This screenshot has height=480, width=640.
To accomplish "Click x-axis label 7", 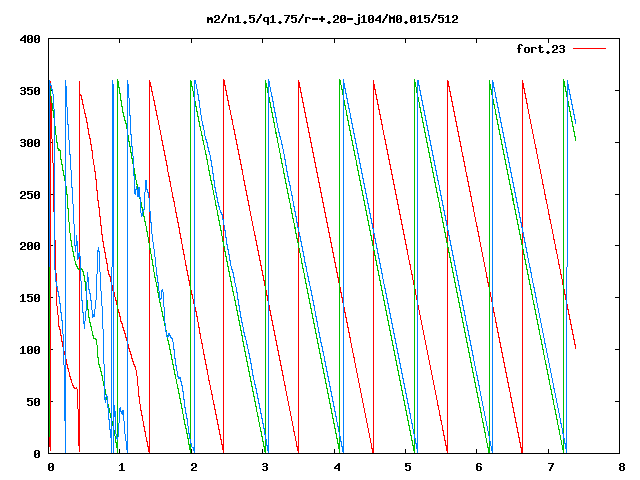I will [551, 467].
